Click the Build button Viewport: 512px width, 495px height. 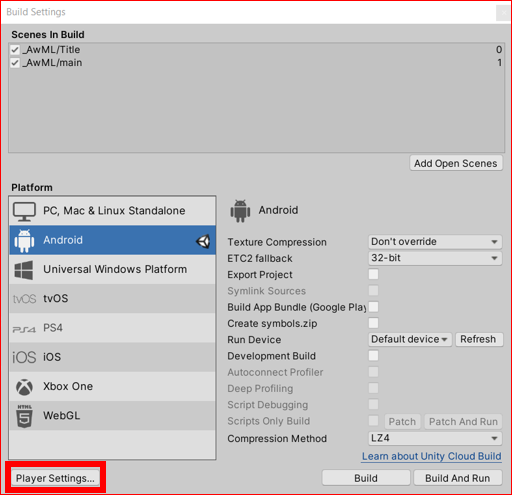366,478
